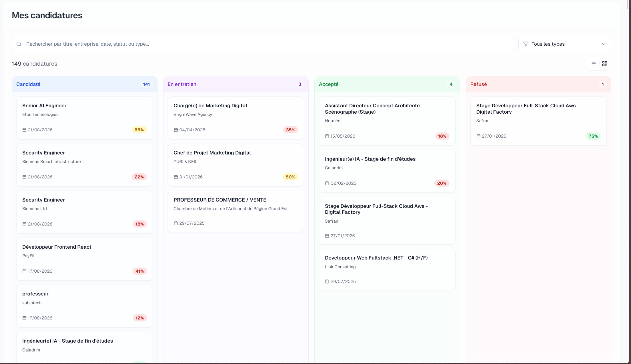
Task: Click the 22% match score badge
Action: click(x=139, y=177)
